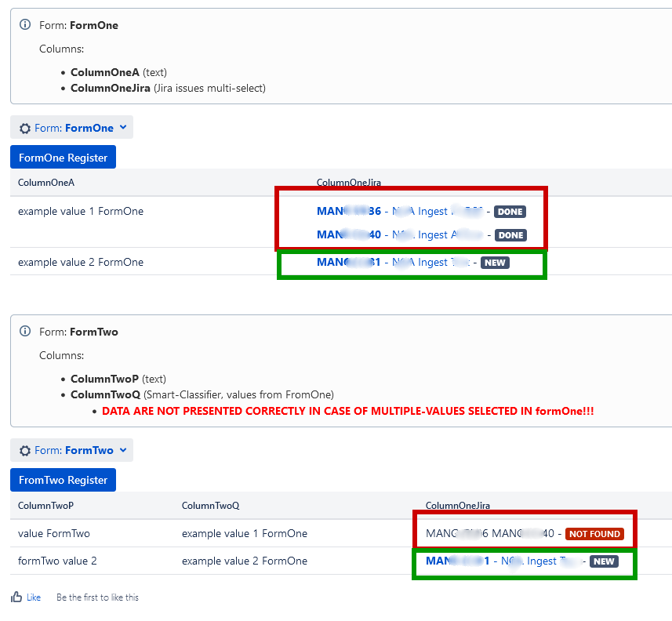672x621 pixels.
Task: Click the NOT FOUND status lozenge
Action: tap(594, 533)
